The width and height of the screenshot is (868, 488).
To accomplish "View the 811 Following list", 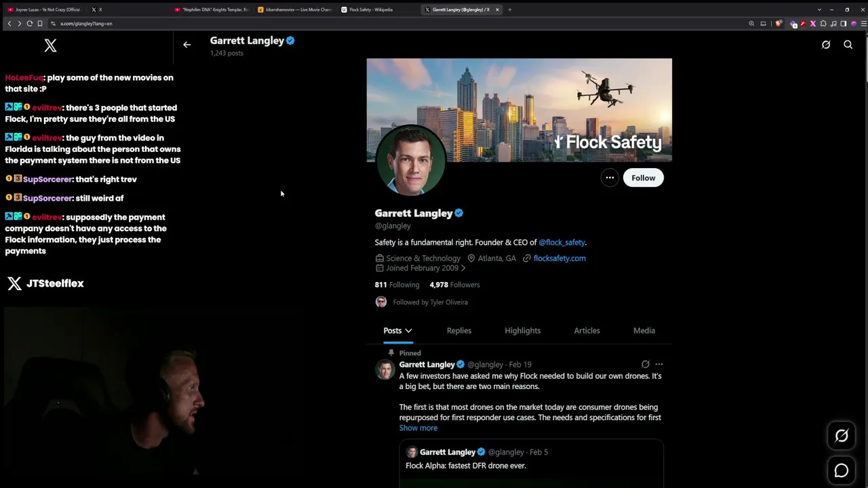I will click(x=397, y=285).
